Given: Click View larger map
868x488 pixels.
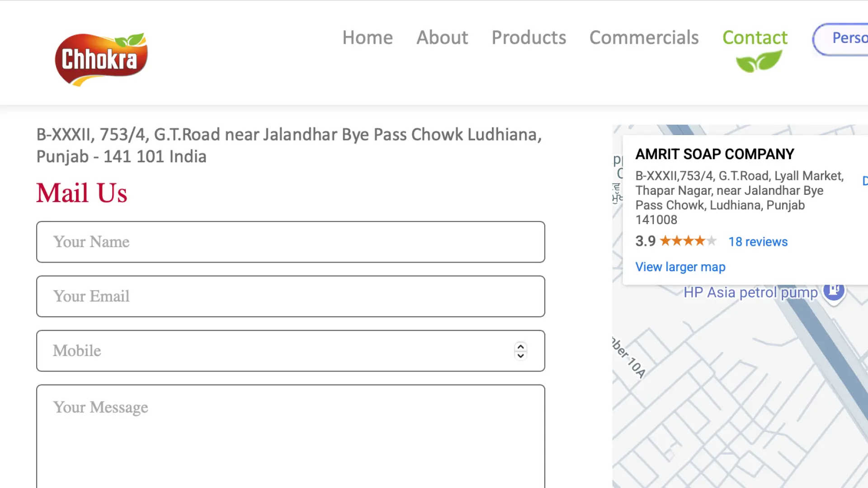Looking at the screenshot, I should pos(680,267).
